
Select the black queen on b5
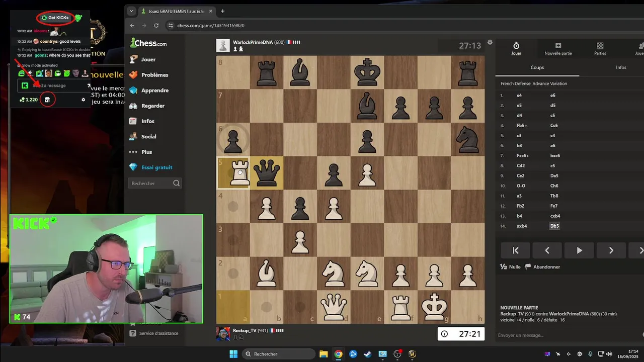click(x=267, y=173)
